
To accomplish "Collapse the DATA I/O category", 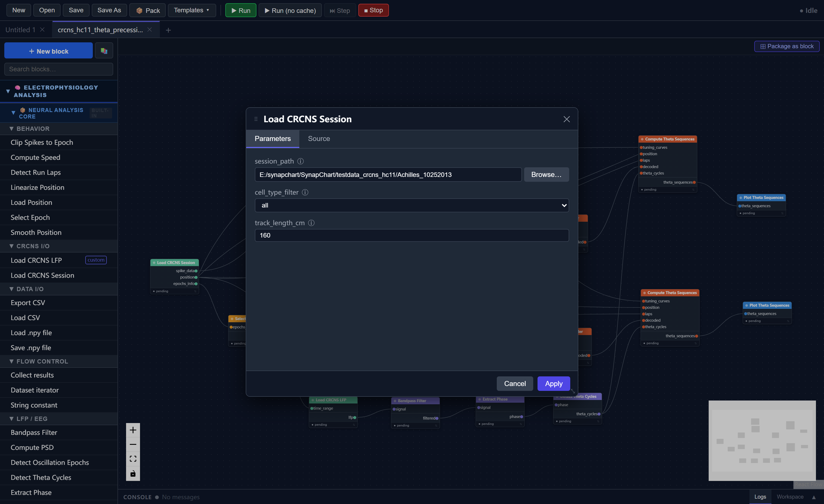I will coord(12,289).
